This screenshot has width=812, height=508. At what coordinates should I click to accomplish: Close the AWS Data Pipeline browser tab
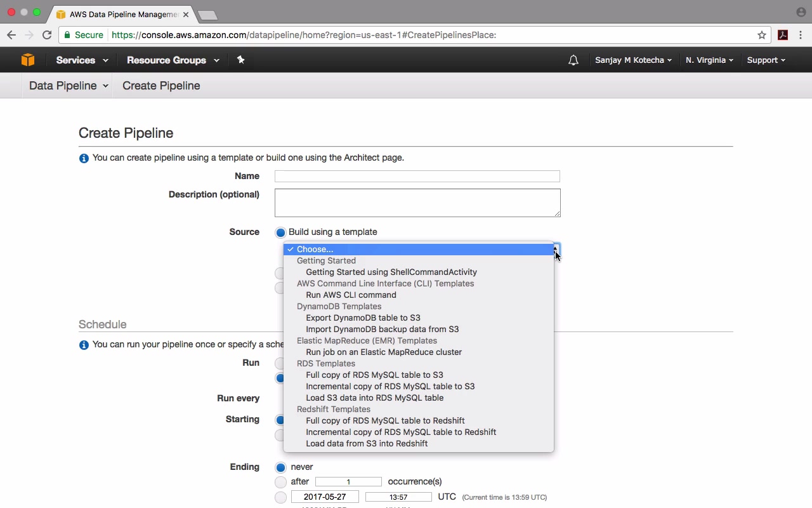(186, 14)
